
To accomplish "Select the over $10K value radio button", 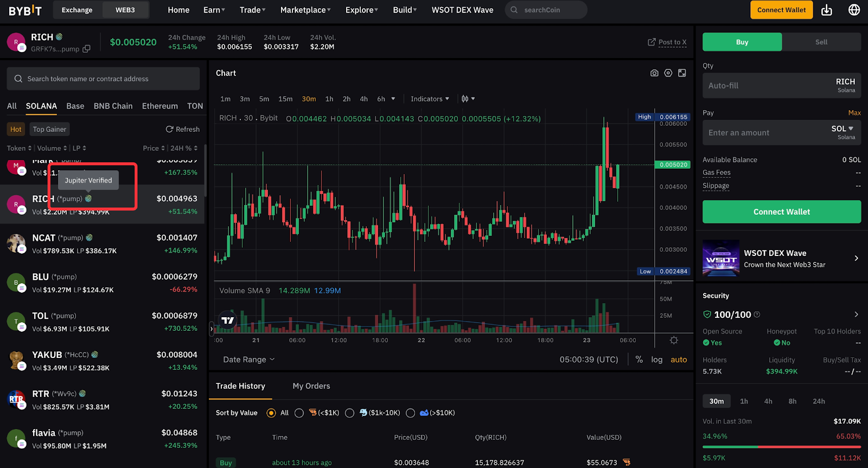I will click(410, 413).
